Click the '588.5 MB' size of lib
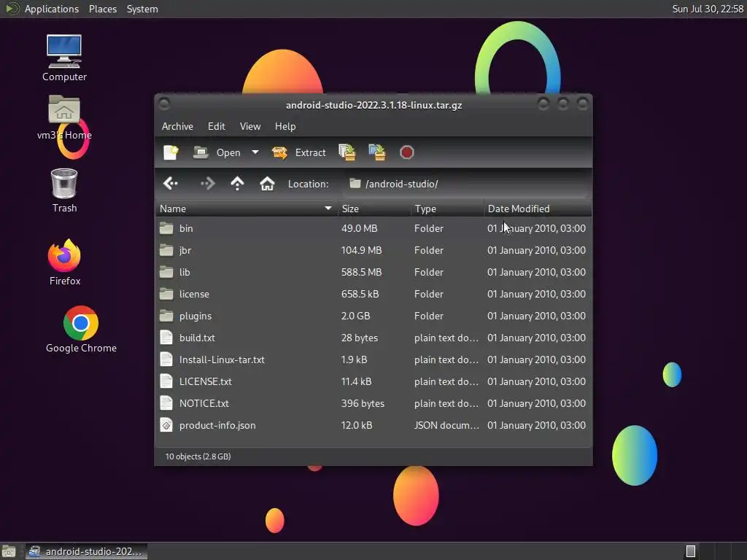The width and height of the screenshot is (747, 560). (361, 272)
